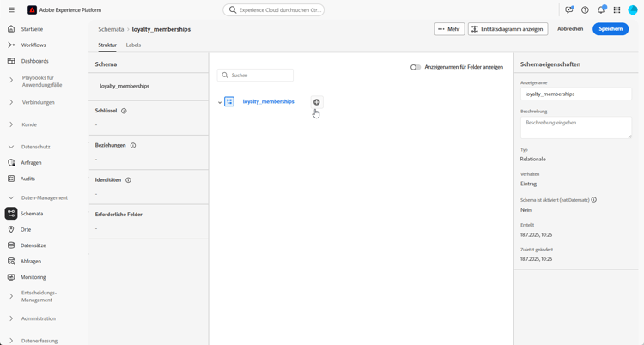Image resolution: width=644 pixels, height=345 pixels.
Task: Click info icon next to Schlüssel
Action: pos(124,111)
